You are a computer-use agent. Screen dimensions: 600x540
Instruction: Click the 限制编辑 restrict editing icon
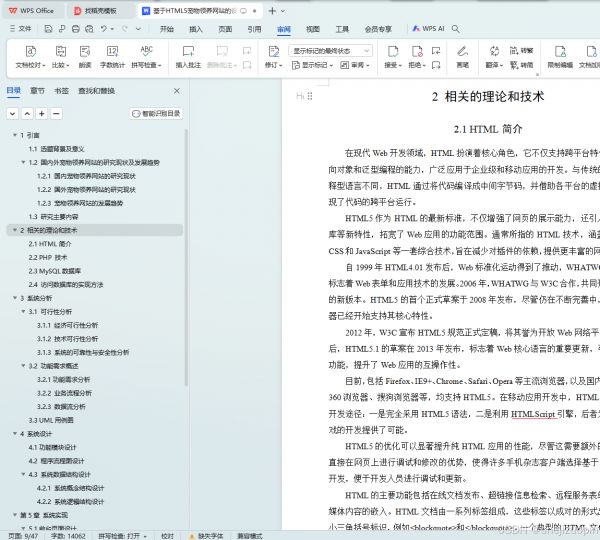(x=560, y=52)
